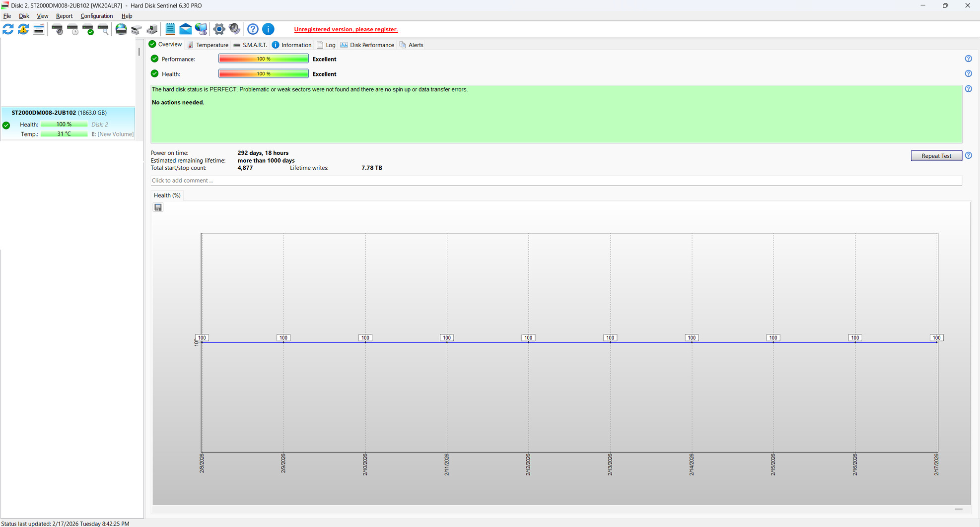This screenshot has height=527, width=980.
Task: Click the 100 data label above 2/14/2026
Action: [692, 338]
